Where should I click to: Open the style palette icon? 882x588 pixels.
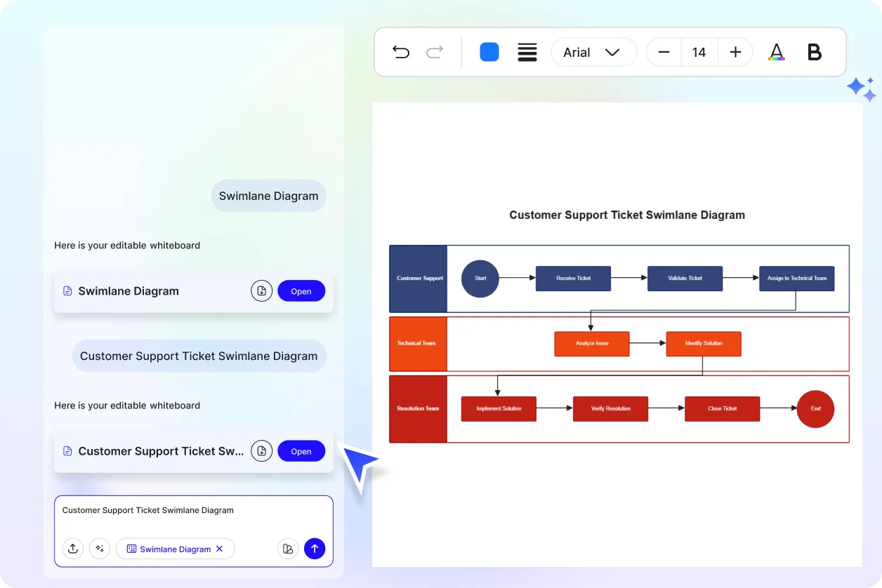coord(288,549)
